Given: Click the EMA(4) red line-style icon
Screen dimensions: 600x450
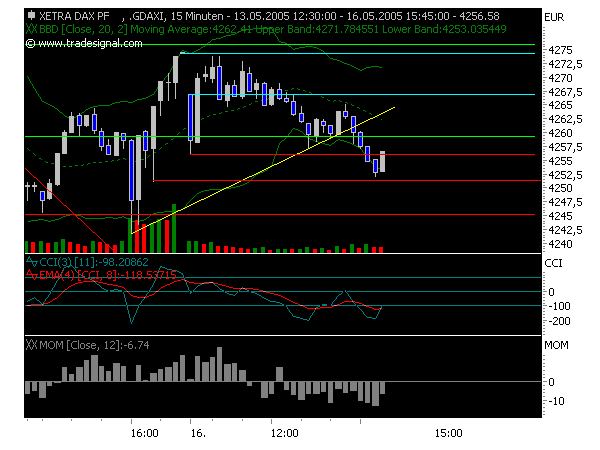Looking at the screenshot, I should [32, 274].
